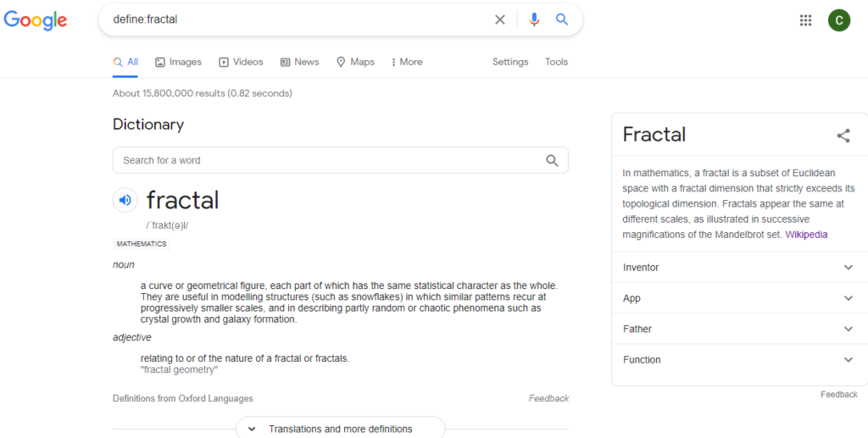
Task: Click the blue search magnifier icon
Action: [562, 19]
